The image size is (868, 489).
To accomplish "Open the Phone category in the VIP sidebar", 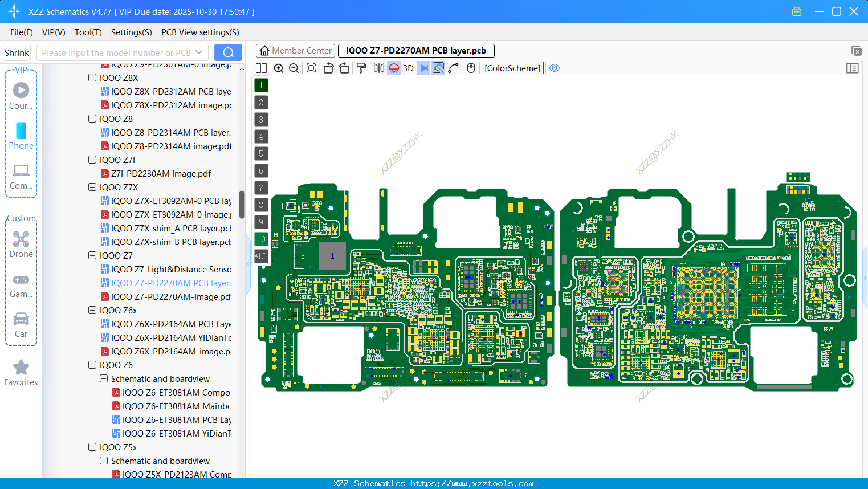I will 21,136.
